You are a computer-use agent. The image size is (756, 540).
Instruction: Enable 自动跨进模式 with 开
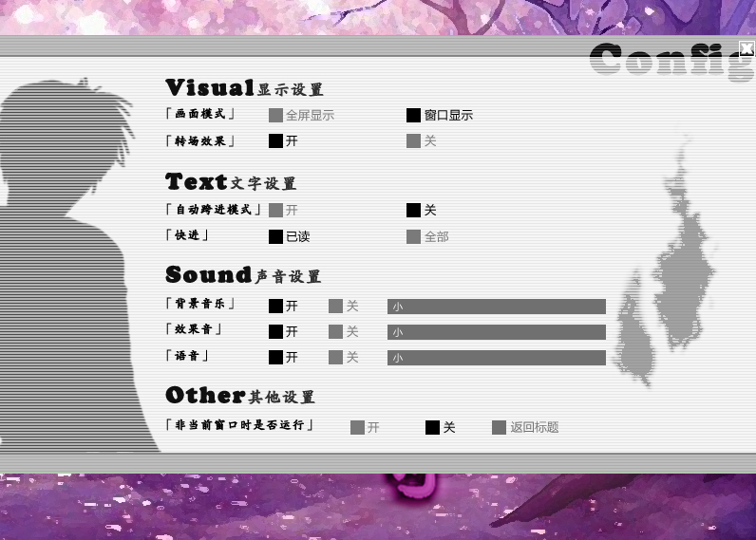coord(283,210)
